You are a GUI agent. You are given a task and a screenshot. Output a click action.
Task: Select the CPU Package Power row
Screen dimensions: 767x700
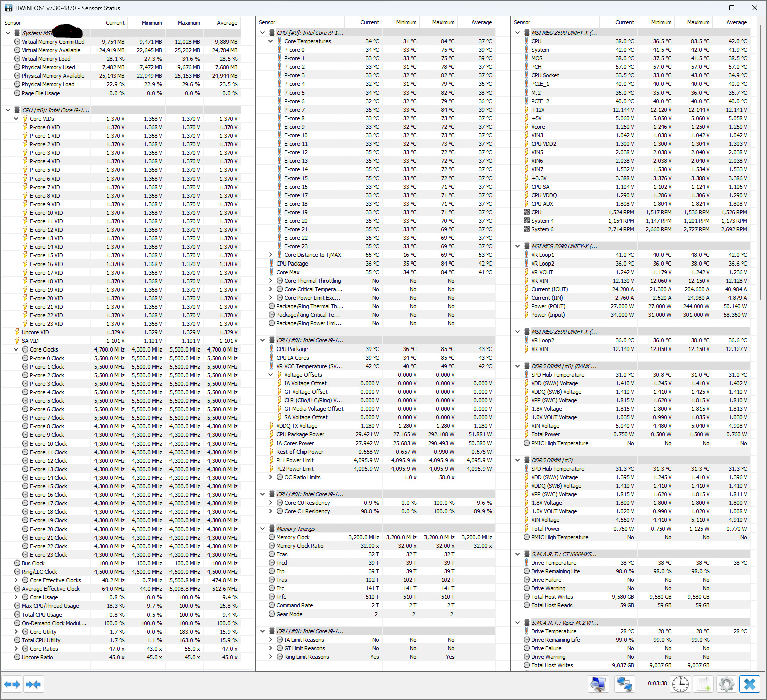[300, 434]
